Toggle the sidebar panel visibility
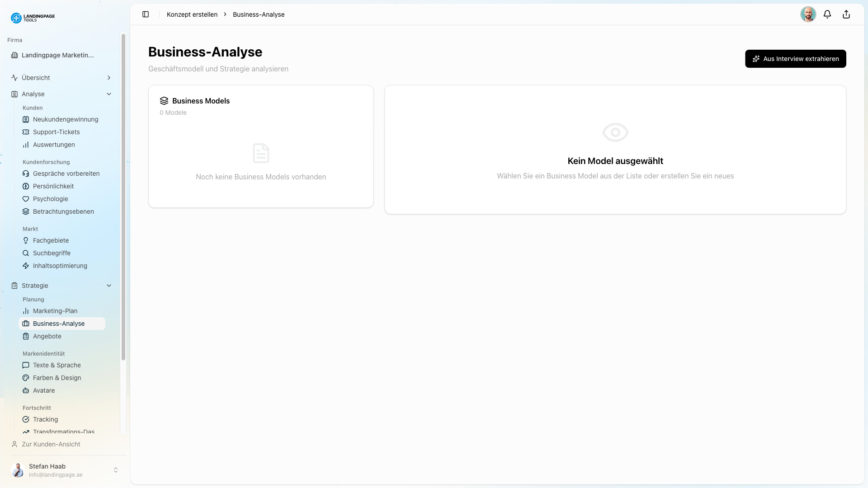The width and height of the screenshot is (868, 488). (x=146, y=14)
